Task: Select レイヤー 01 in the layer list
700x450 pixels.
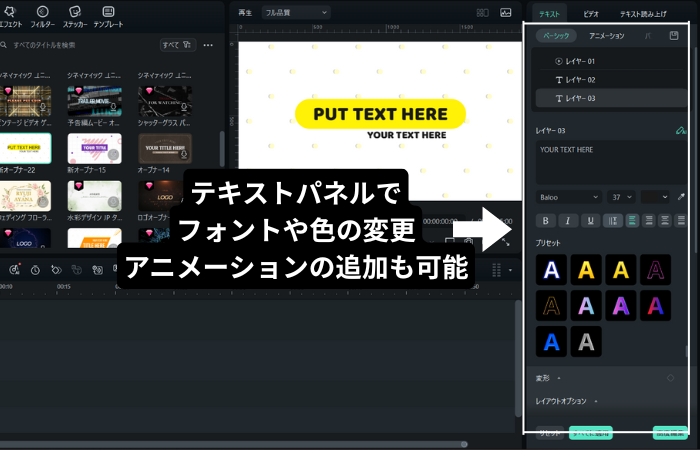Action: (612, 61)
